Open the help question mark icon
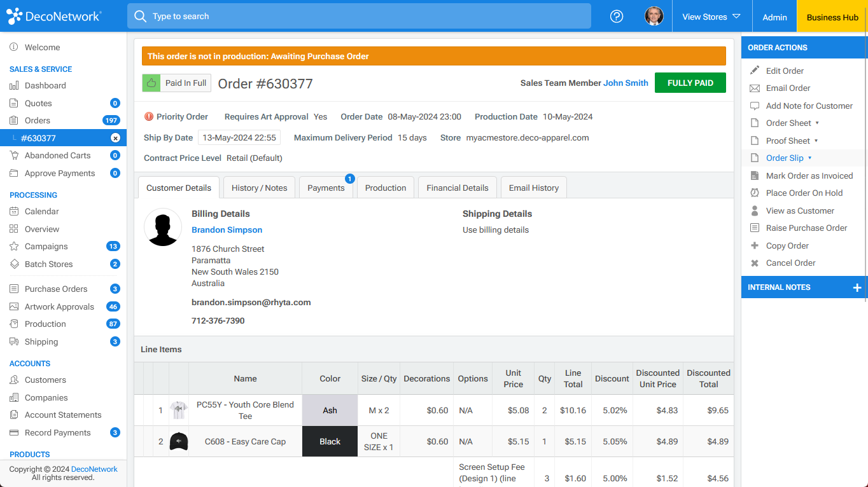868x487 pixels. (x=616, y=17)
